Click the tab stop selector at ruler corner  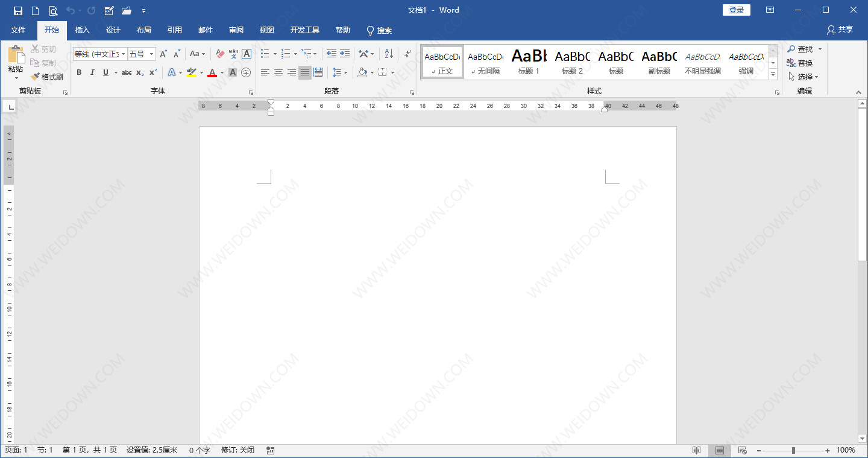click(x=10, y=107)
